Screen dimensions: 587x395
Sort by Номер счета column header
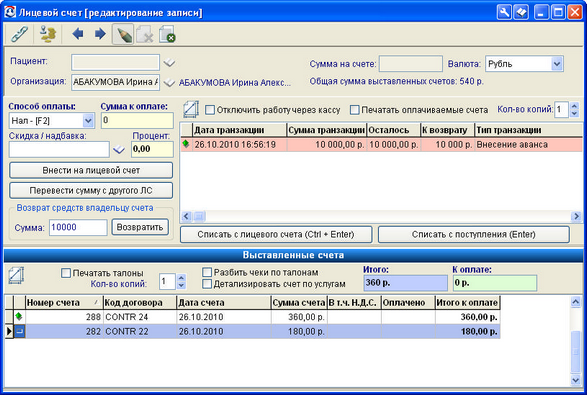click(x=64, y=303)
